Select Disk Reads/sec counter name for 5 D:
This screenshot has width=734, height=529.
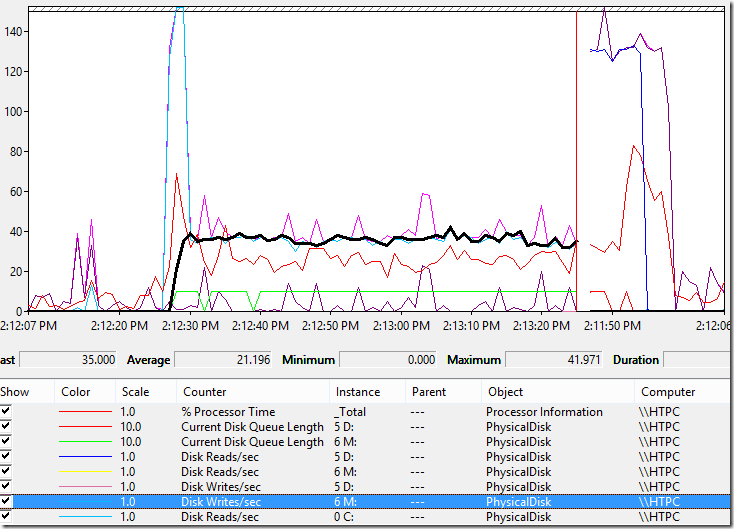tap(220, 456)
